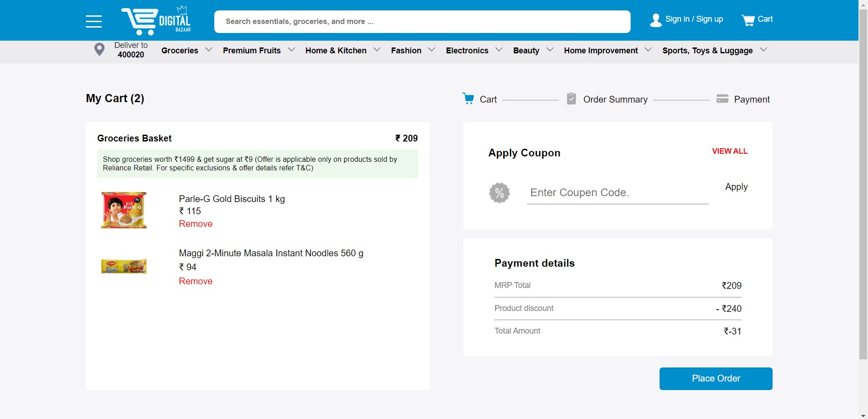Expand the Groceries dropdown arrow
The image size is (868, 419).
pyautogui.click(x=209, y=50)
